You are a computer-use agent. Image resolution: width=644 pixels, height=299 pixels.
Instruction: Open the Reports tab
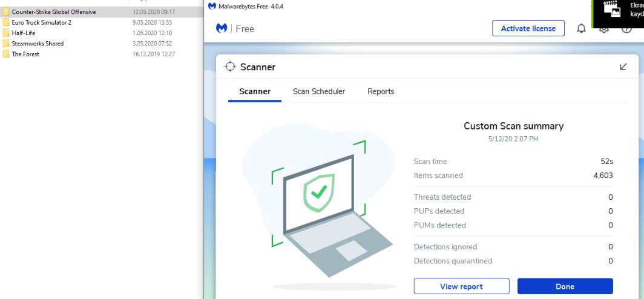[x=381, y=91]
